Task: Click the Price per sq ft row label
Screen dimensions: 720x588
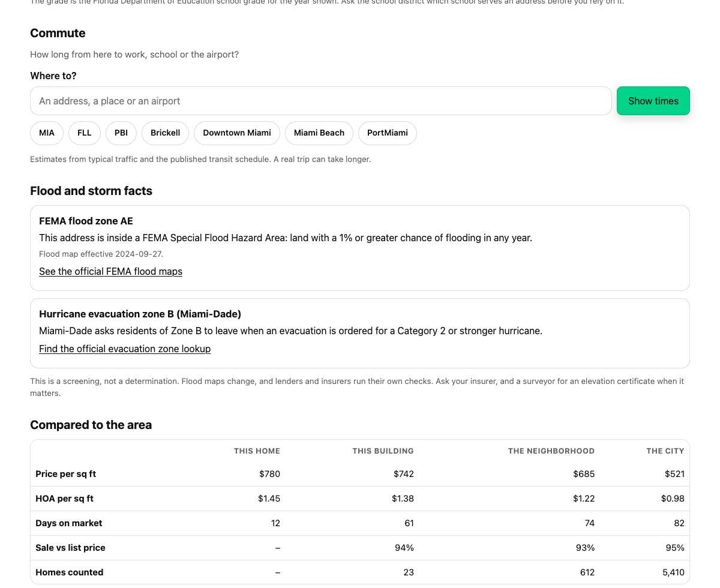Action: click(66, 474)
